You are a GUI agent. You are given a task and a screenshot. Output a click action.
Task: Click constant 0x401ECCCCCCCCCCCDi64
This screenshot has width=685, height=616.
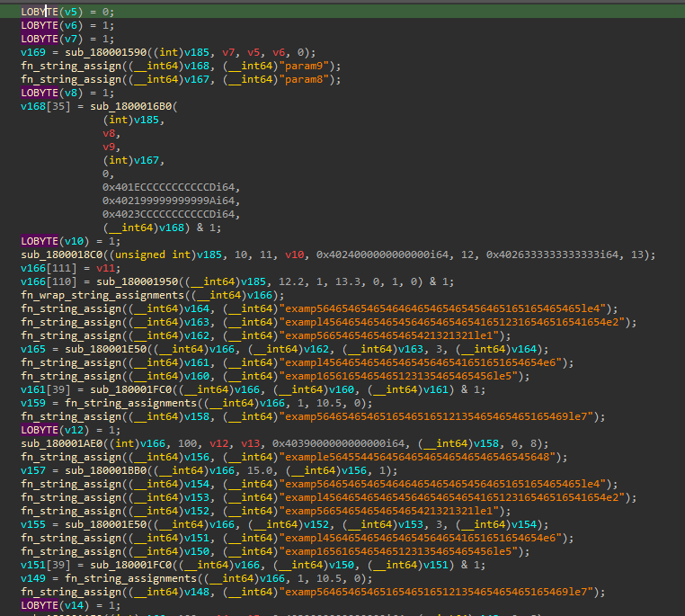(168, 187)
